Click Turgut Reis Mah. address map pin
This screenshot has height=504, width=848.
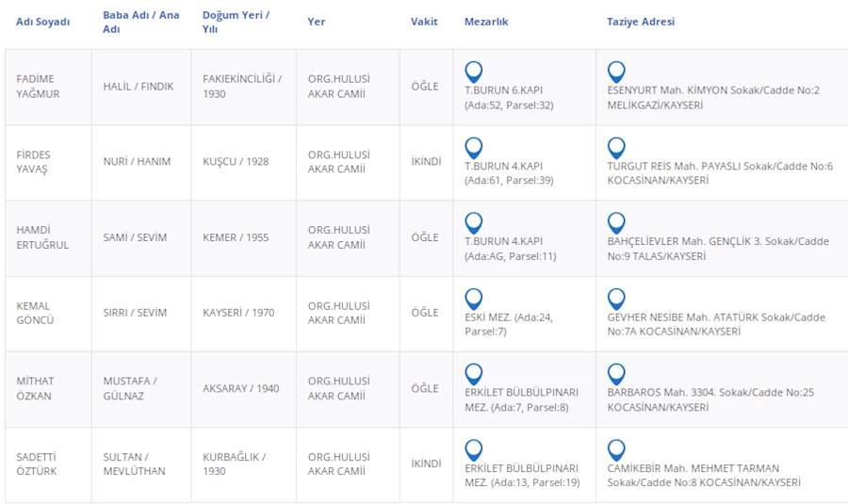point(616,147)
